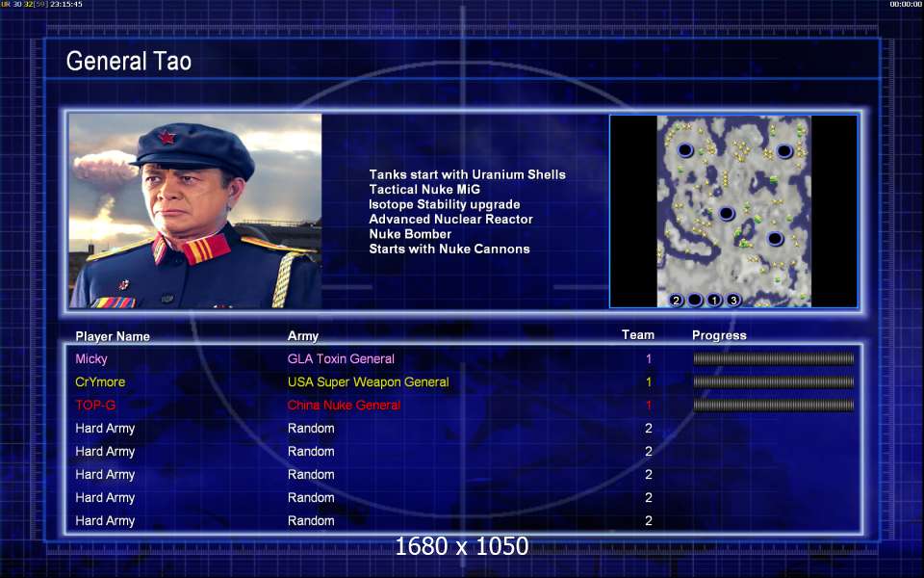The image size is (924, 578).
Task: Click TOP-G's loading progress bar
Action: 774,405
